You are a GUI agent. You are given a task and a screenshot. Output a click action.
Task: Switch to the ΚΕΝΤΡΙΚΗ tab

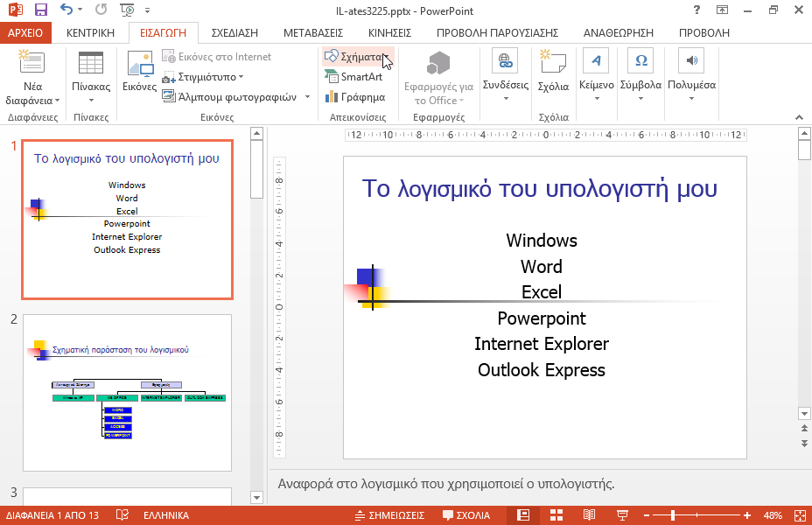pos(90,33)
